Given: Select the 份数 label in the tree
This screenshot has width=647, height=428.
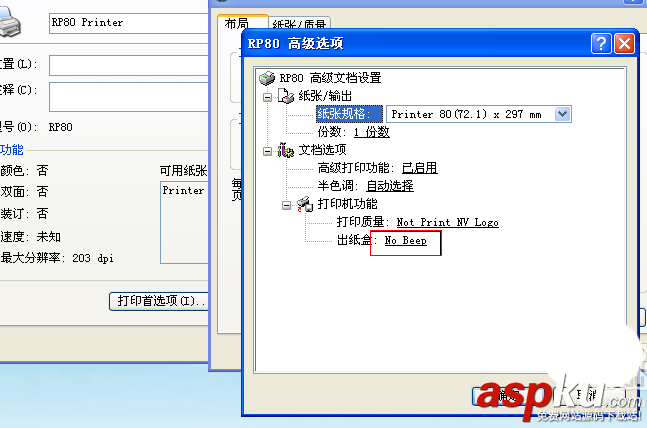Looking at the screenshot, I should tap(332, 132).
